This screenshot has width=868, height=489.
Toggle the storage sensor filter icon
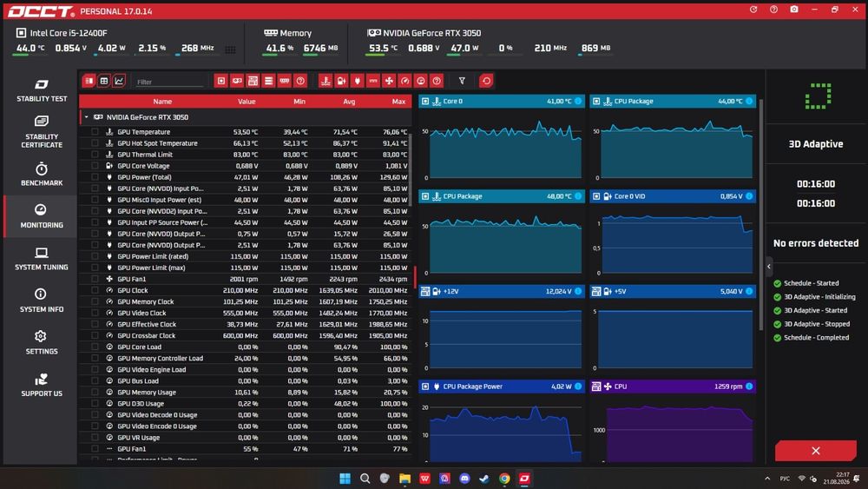click(x=268, y=81)
